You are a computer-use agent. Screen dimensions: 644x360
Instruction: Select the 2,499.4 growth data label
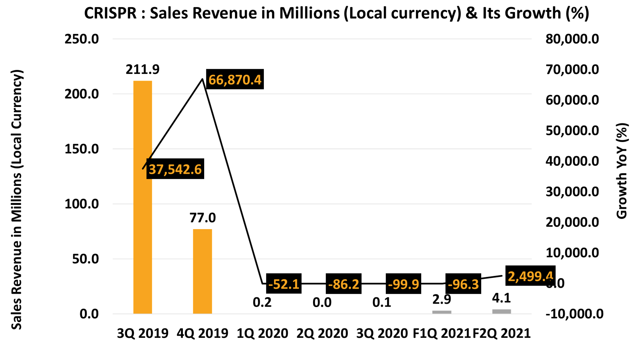(x=530, y=276)
